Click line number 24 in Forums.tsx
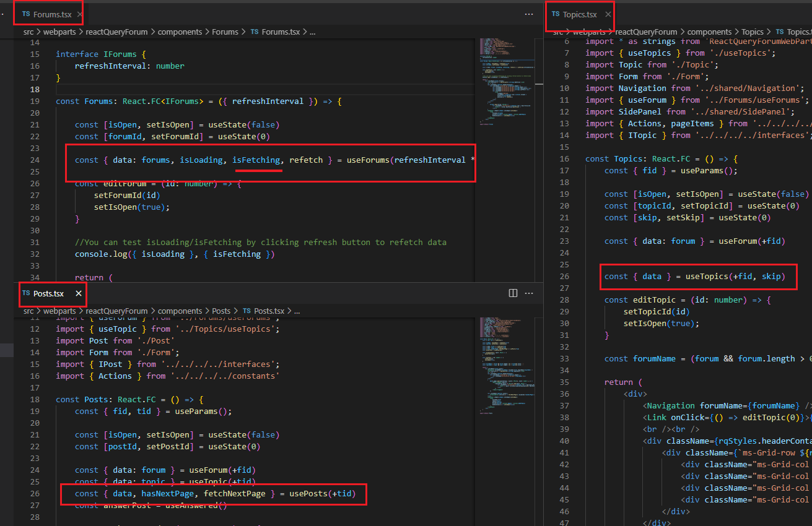The height and width of the screenshot is (526, 812). tap(35, 160)
